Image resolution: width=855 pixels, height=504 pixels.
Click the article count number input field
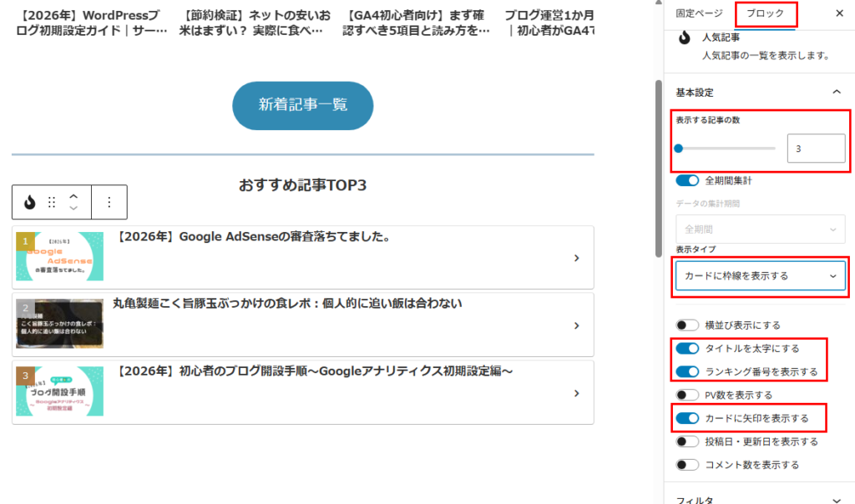tap(815, 149)
